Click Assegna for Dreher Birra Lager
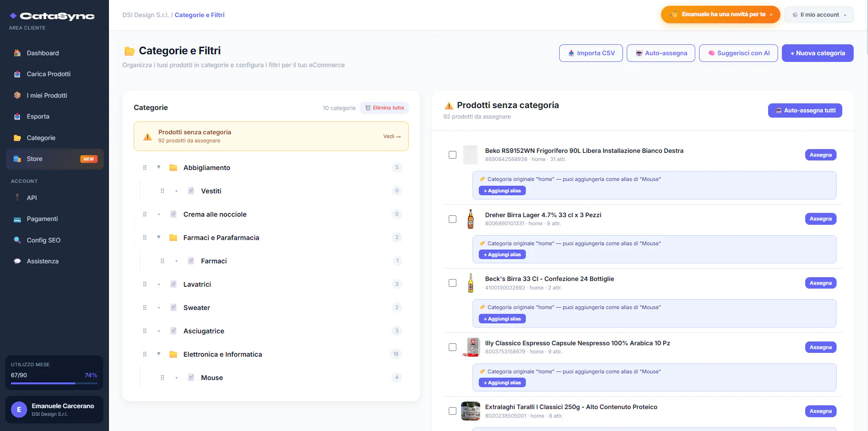The width and height of the screenshot is (868, 431). 821,219
